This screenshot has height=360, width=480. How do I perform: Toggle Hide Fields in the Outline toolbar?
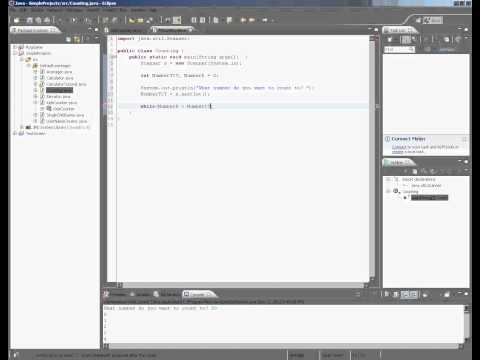(424, 171)
